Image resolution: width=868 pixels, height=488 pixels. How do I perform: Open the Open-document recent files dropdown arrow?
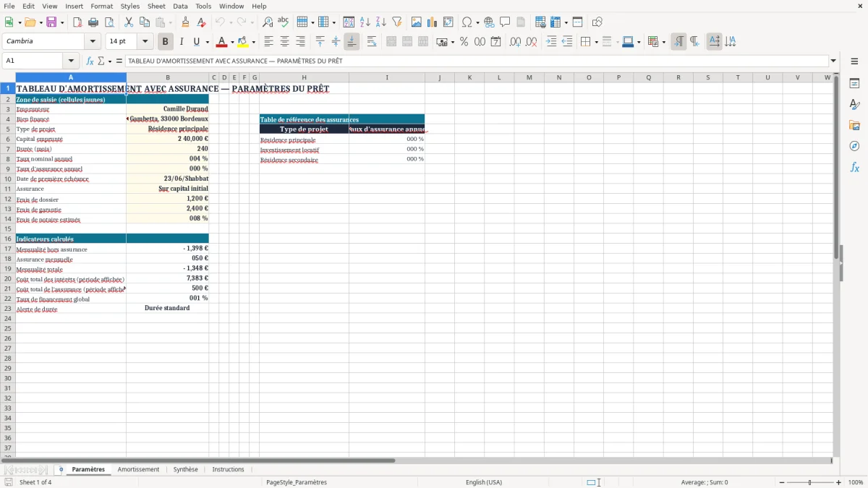[40, 22]
